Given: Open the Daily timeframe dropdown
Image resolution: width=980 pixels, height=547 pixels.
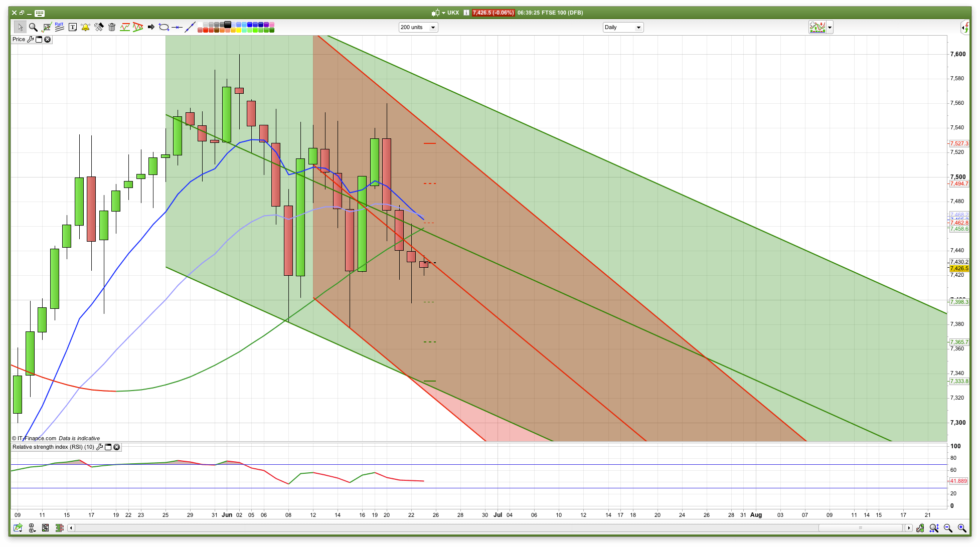Looking at the screenshot, I should [623, 27].
